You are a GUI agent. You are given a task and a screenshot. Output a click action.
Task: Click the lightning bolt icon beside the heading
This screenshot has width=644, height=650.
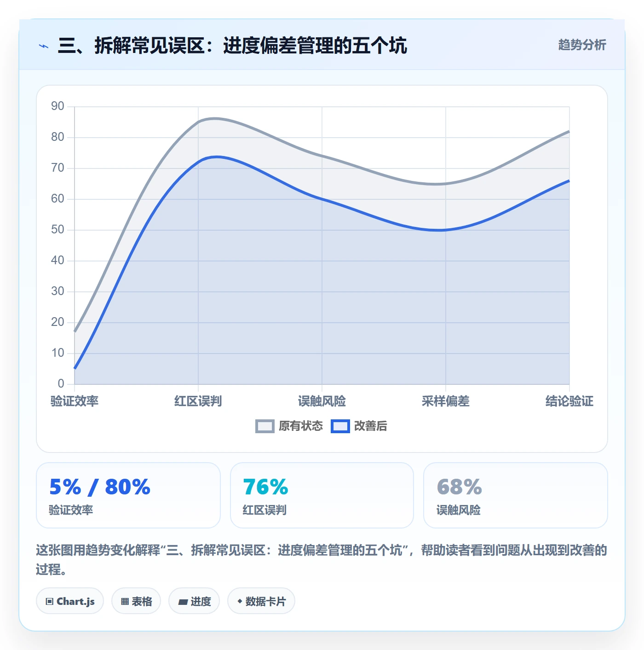point(44,46)
